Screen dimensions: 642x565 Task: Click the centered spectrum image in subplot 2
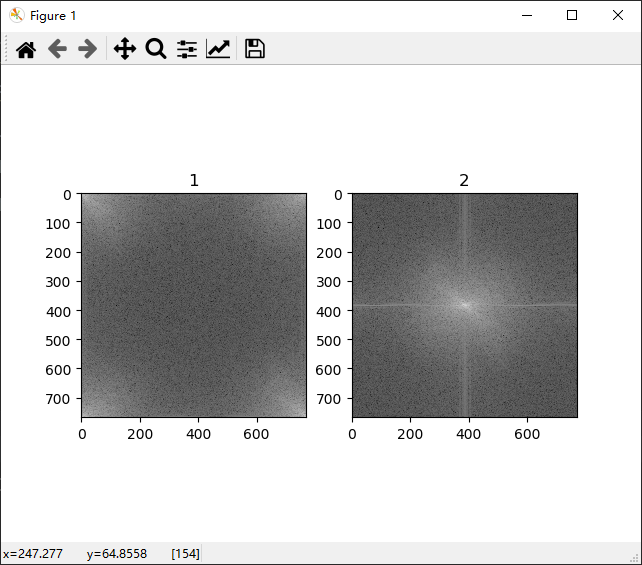[465, 305]
